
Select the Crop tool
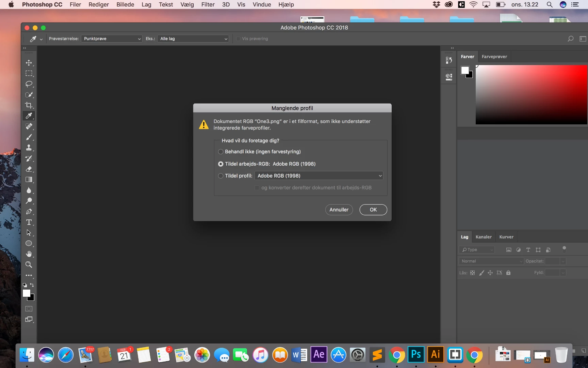click(29, 105)
